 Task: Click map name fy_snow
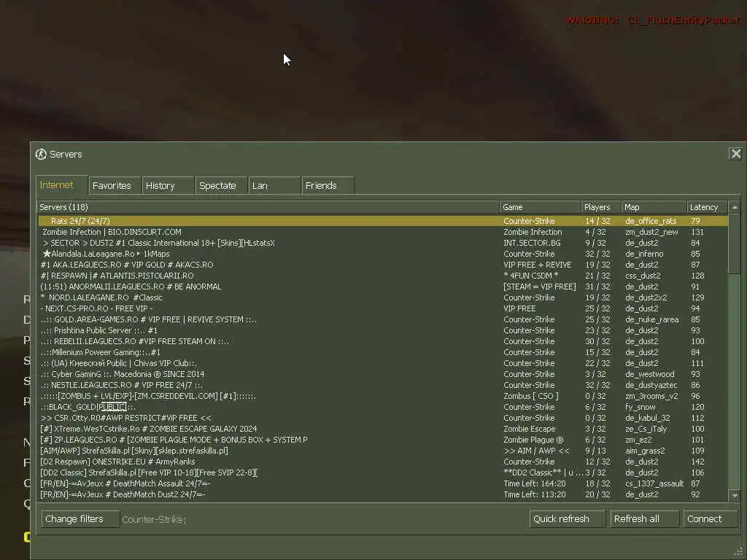640,407
